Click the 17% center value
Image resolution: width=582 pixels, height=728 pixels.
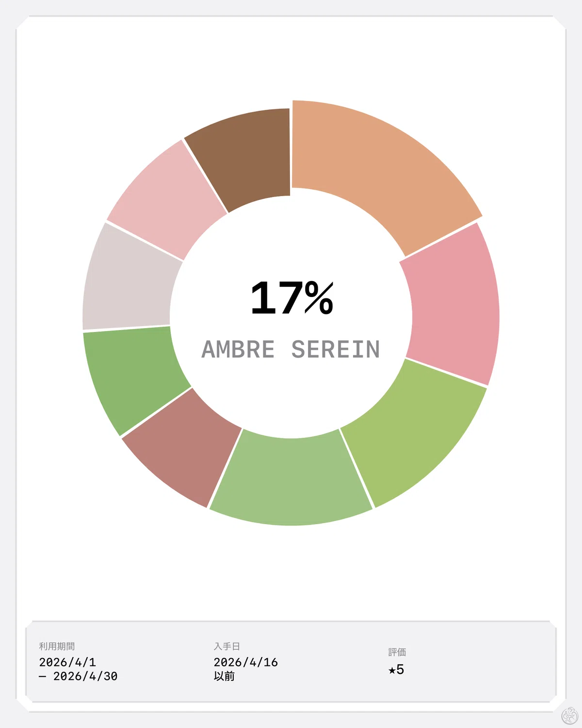292,298
